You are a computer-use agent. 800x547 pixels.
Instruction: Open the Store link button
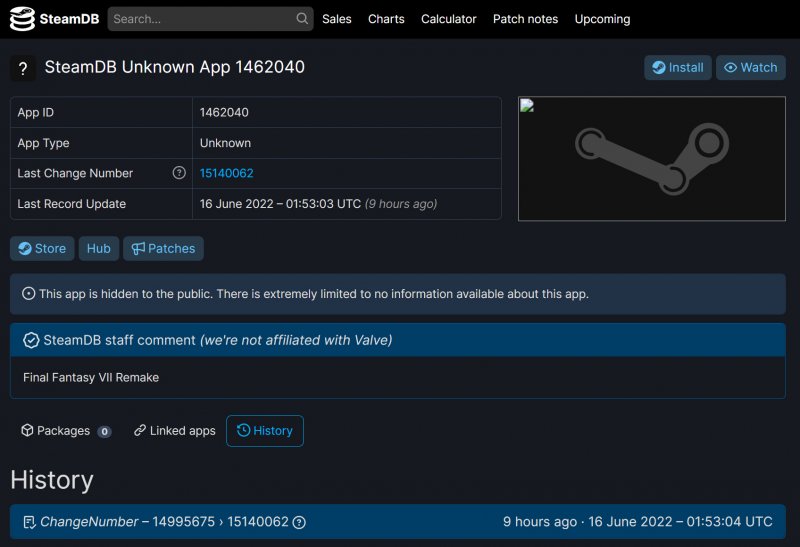[x=42, y=248]
